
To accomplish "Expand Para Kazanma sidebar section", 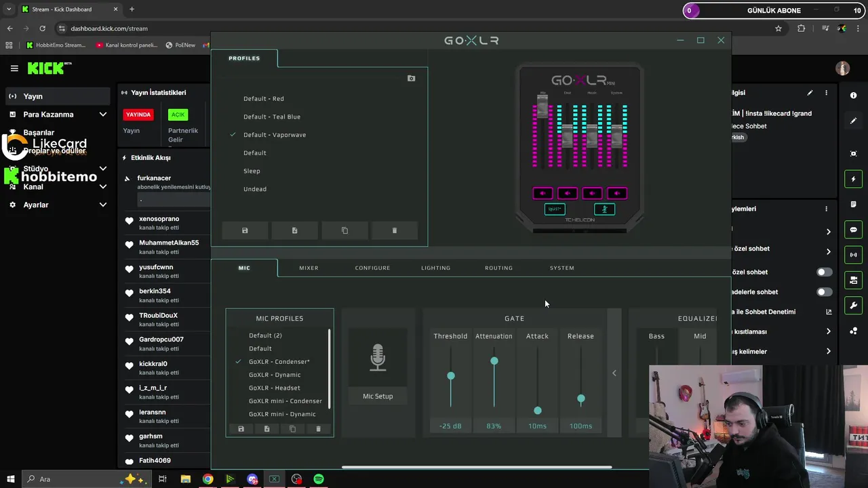I will (x=103, y=115).
